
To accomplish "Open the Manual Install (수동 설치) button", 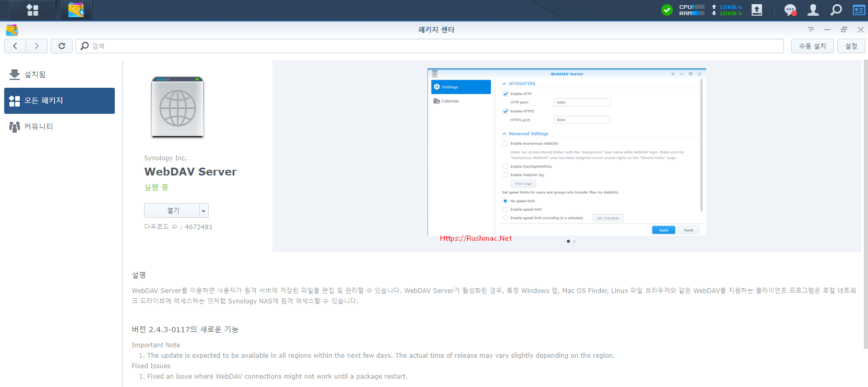I will [812, 46].
